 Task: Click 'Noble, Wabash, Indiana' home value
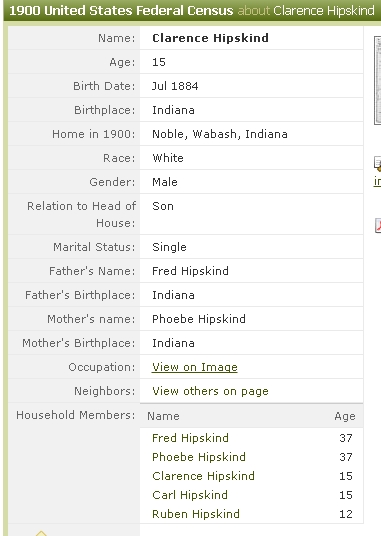(x=220, y=134)
